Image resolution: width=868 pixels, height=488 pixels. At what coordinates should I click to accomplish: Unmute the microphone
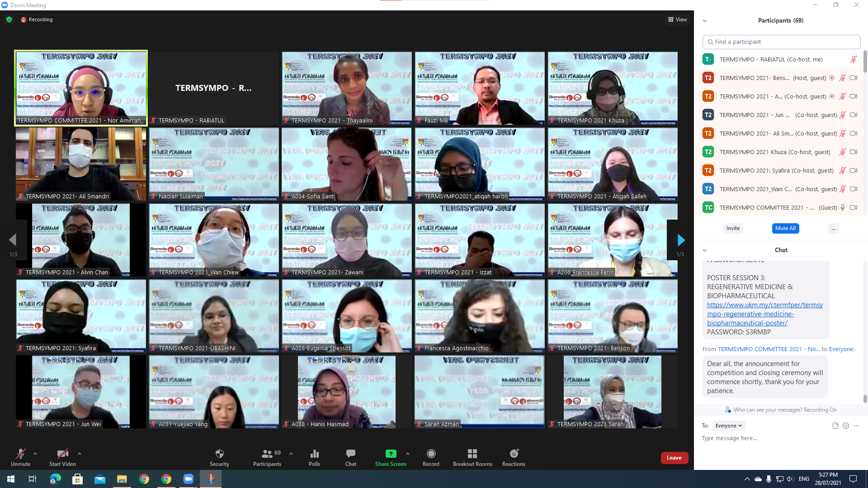click(20, 457)
